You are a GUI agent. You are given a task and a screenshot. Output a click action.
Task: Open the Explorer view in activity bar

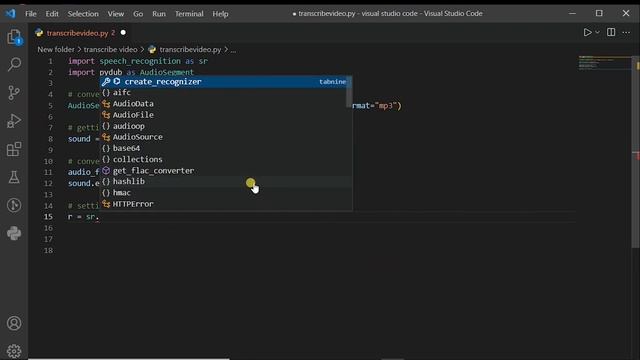14,37
